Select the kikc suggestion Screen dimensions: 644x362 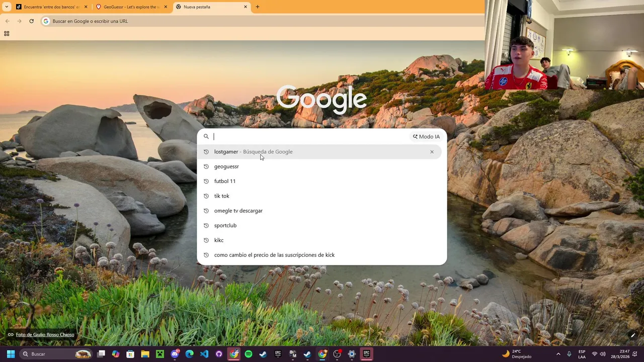point(319,240)
